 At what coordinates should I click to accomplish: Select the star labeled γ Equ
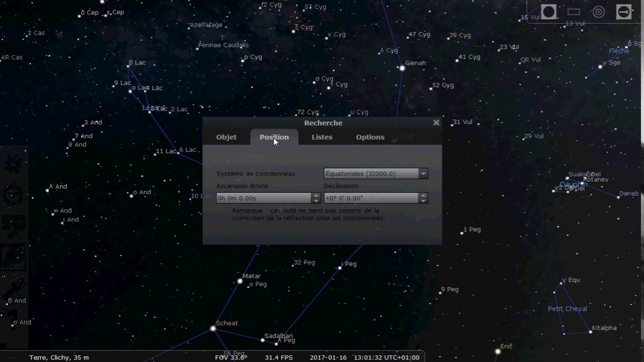[x=561, y=283]
